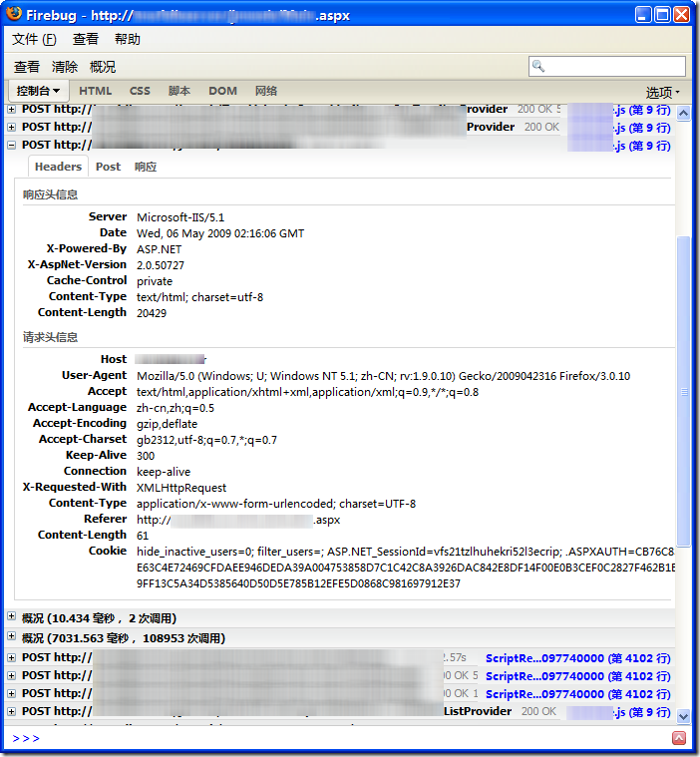Expand the first POST request ending in 'rovider'

[12, 110]
